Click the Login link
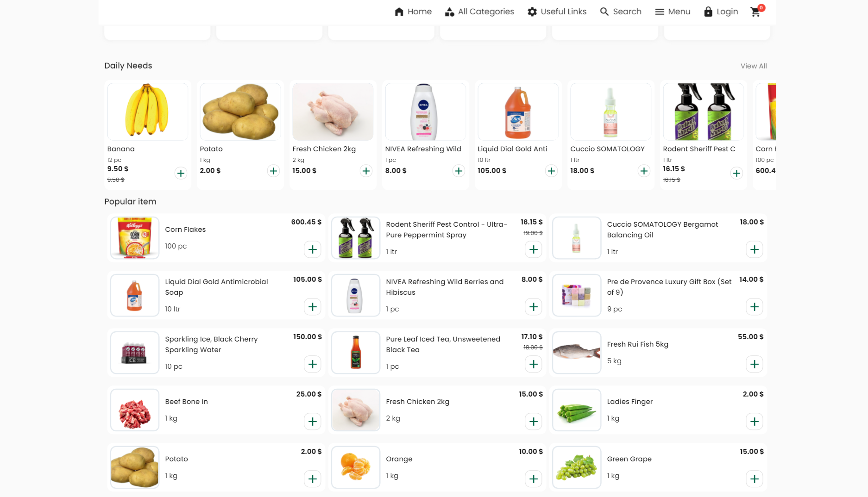Viewport: 868px width, 497px height. pos(721,12)
